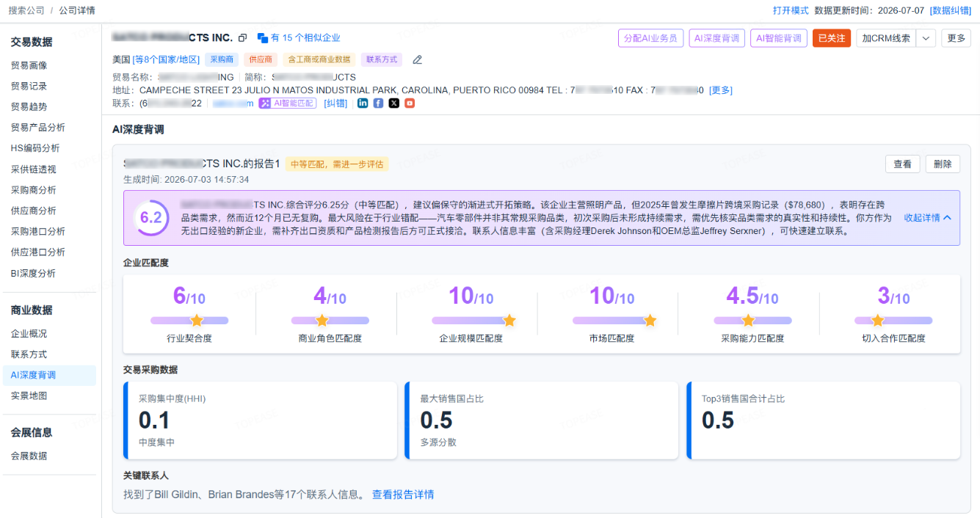Open HS编码分析 in sidebar
Viewport: 980px width, 518px height.
point(35,148)
